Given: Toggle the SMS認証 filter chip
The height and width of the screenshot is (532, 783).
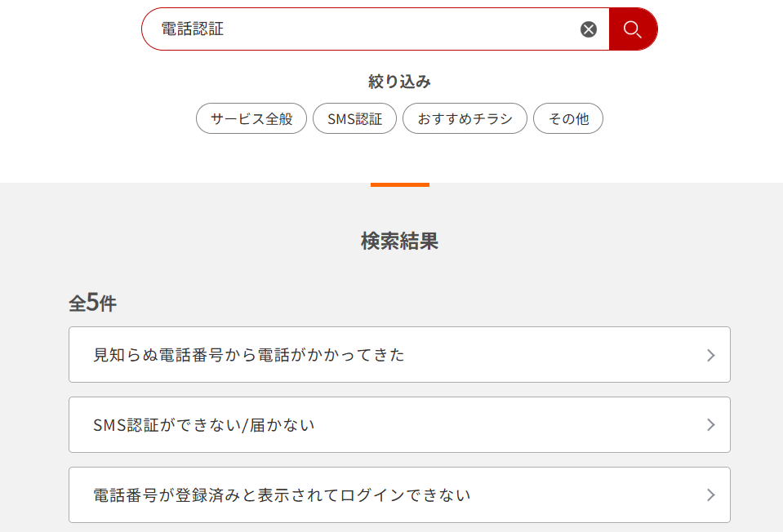Looking at the screenshot, I should point(354,118).
